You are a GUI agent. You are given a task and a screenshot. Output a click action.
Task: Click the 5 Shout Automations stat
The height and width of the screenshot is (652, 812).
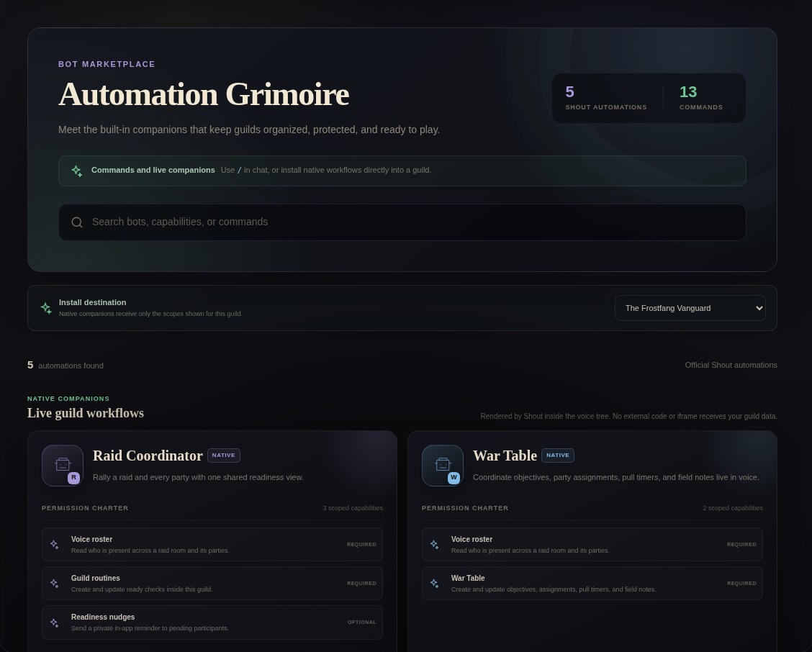tap(606, 98)
